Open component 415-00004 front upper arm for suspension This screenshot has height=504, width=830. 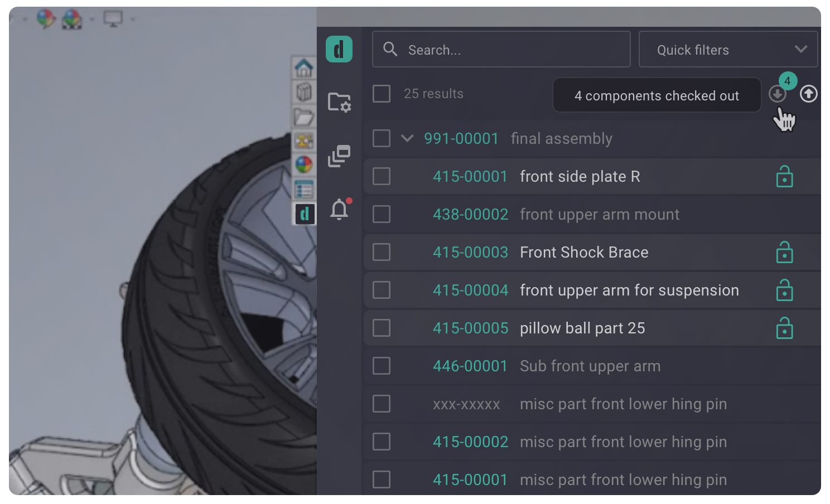470,290
